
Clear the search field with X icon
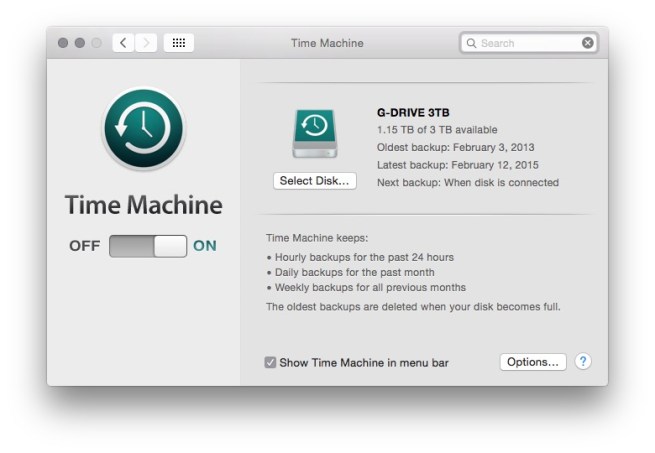pos(588,43)
